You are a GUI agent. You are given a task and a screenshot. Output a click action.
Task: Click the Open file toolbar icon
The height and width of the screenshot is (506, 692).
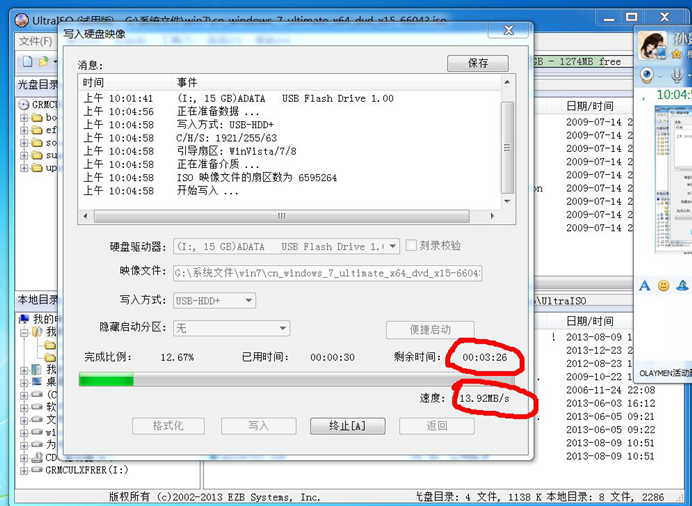pos(43,61)
